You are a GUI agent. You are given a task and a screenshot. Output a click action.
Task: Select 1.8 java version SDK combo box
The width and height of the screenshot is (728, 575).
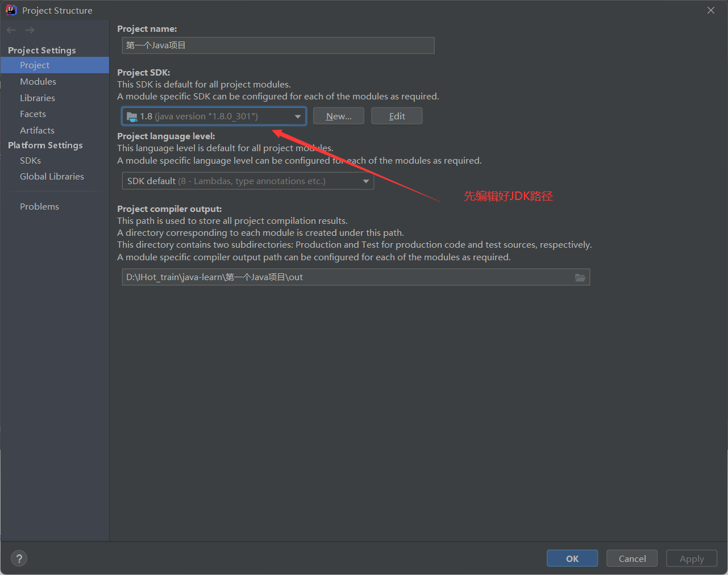[x=214, y=116]
